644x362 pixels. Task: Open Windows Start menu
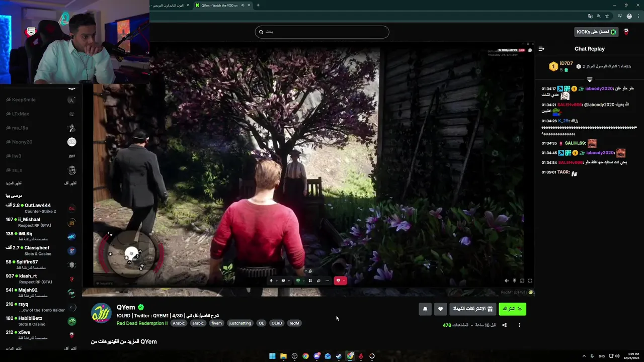coord(272,356)
